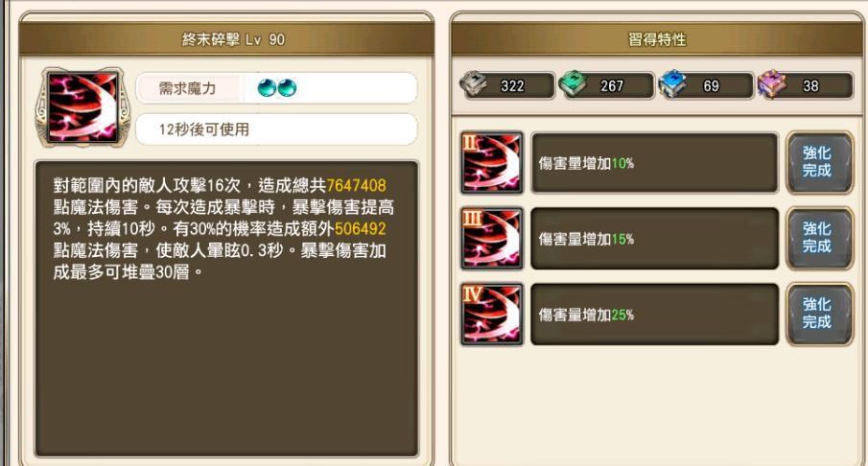Select the trait IV skill icon
Viewport: 868px width, 466px height.
(492, 315)
